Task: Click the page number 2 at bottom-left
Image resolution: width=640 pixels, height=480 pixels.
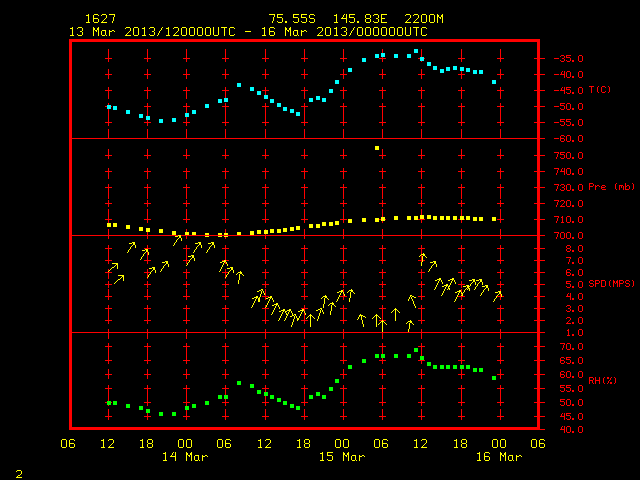Action: (19, 474)
